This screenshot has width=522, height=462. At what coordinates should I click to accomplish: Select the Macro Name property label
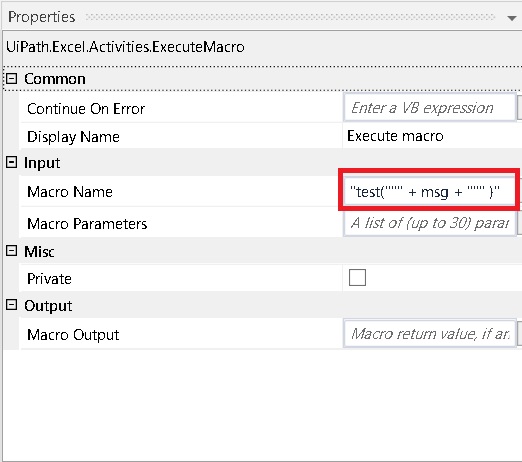70,192
